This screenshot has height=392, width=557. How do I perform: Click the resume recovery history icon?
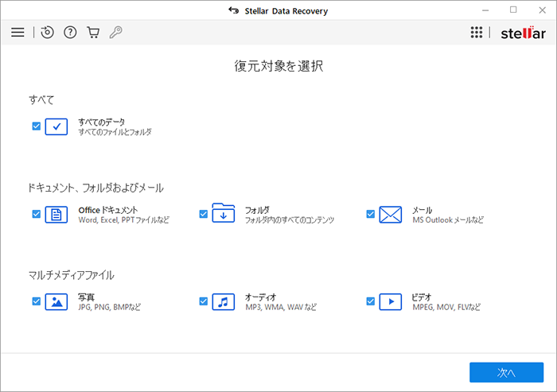(x=48, y=33)
